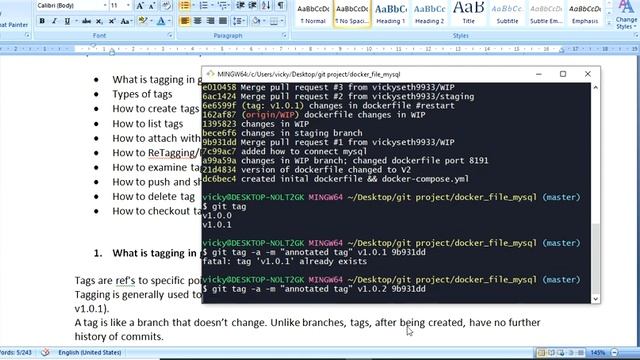
Task: Click the terminal scrollbar down arrow
Action: (x=596, y=299)
